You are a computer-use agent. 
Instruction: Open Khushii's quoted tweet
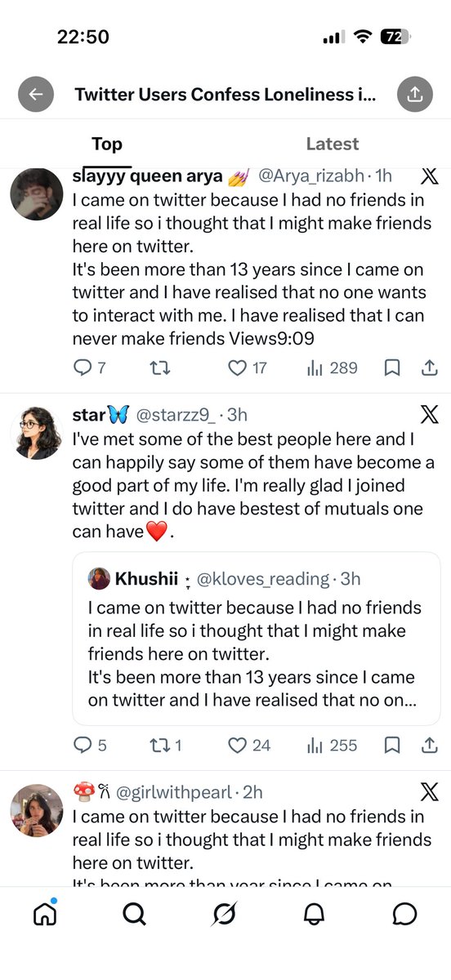pyautogui.click(x=257, y=639)
